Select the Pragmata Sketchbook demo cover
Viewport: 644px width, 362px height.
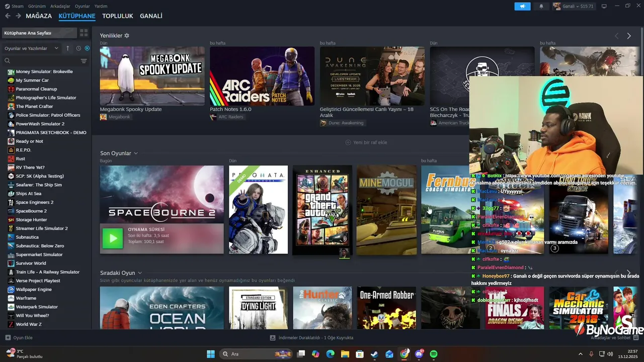[x=259, y=210]
